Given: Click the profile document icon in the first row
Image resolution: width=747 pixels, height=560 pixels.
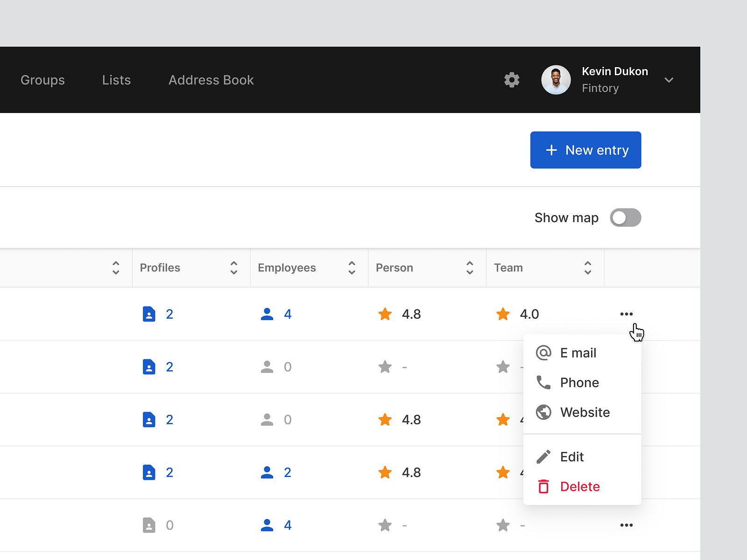Looking at the screenshot, I should tap(149, 314).
